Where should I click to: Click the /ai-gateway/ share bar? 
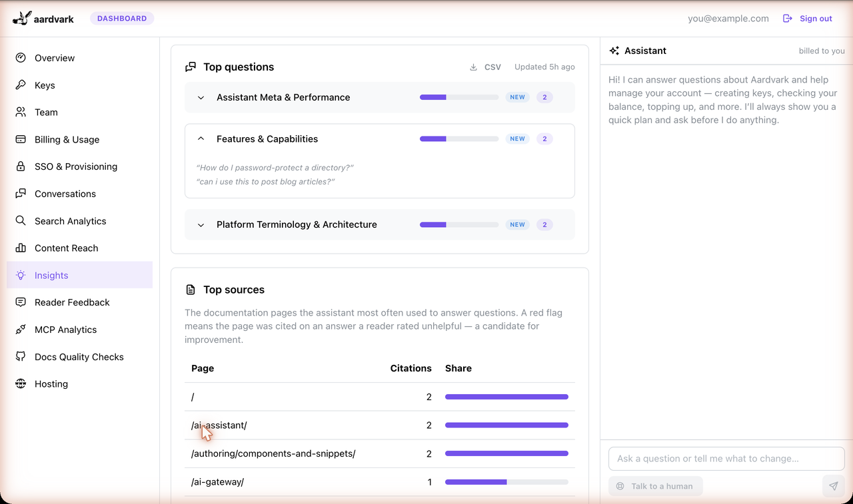[506, 482]
